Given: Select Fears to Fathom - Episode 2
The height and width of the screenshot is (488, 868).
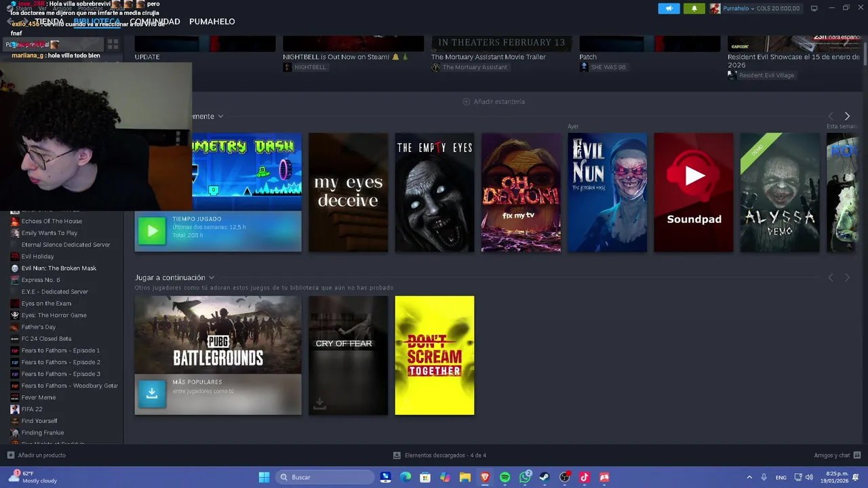Looking at the screenshot, I should [x=62, y=362].
